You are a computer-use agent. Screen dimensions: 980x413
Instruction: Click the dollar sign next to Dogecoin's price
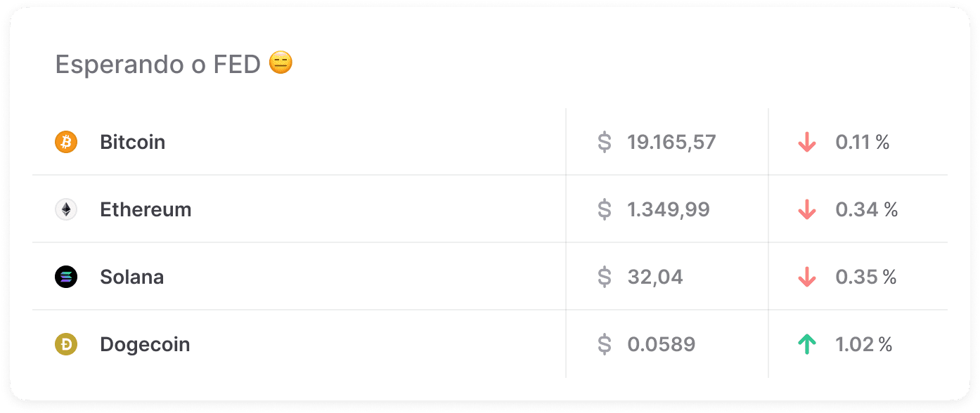(x=603, y=344)
